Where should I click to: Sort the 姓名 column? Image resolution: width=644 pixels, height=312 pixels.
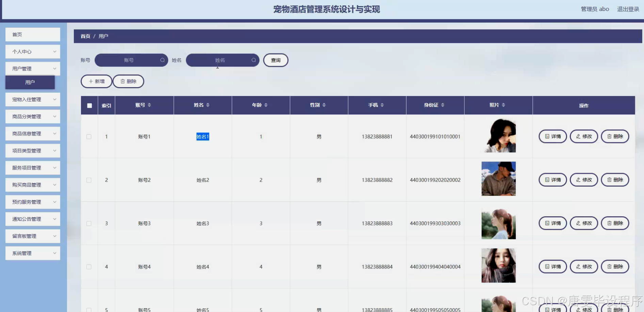208,105
